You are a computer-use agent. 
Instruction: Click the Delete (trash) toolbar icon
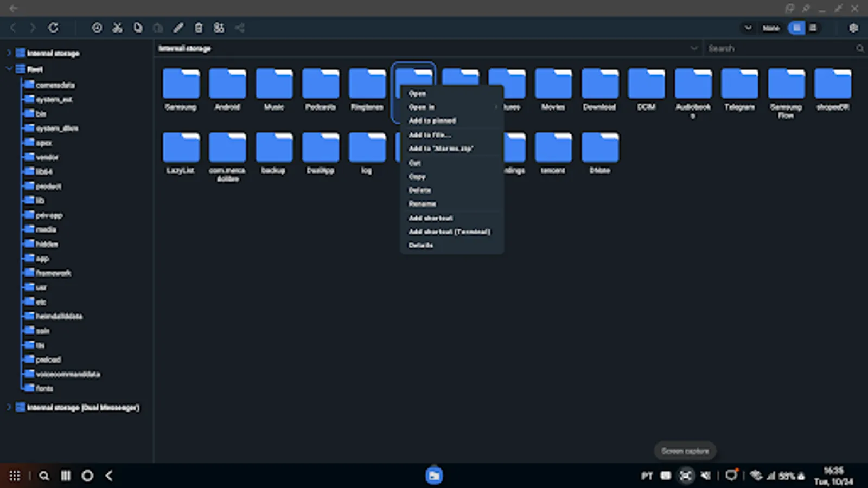[x=199, y=28]
